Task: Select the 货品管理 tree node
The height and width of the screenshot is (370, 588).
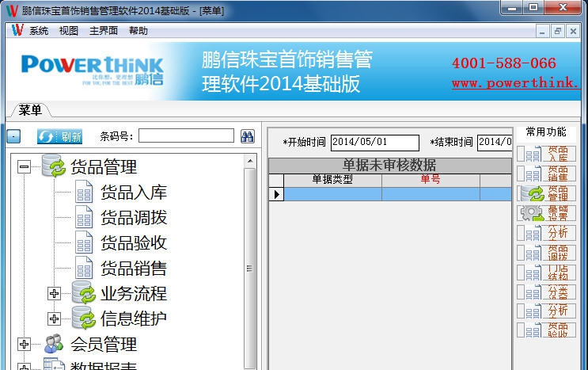Action: 104,167
